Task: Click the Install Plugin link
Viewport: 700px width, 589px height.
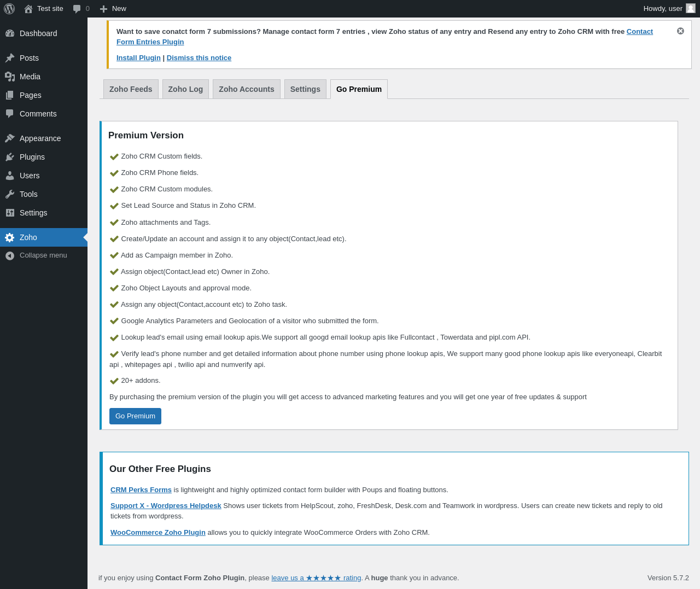Action: click(138, 58)
